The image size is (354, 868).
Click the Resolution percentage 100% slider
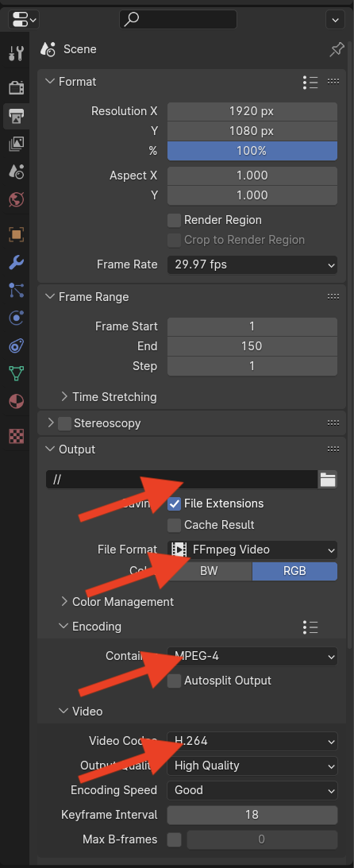(x=252, y=151)
